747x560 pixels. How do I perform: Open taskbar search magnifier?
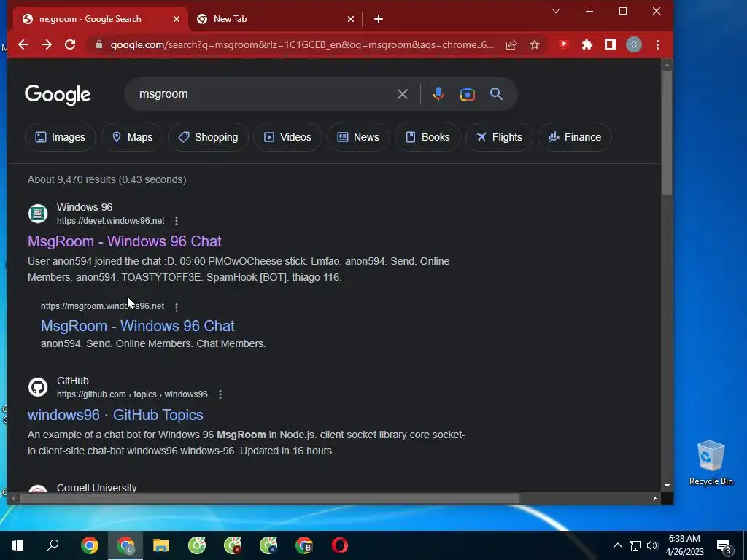(x=53, y=545)
